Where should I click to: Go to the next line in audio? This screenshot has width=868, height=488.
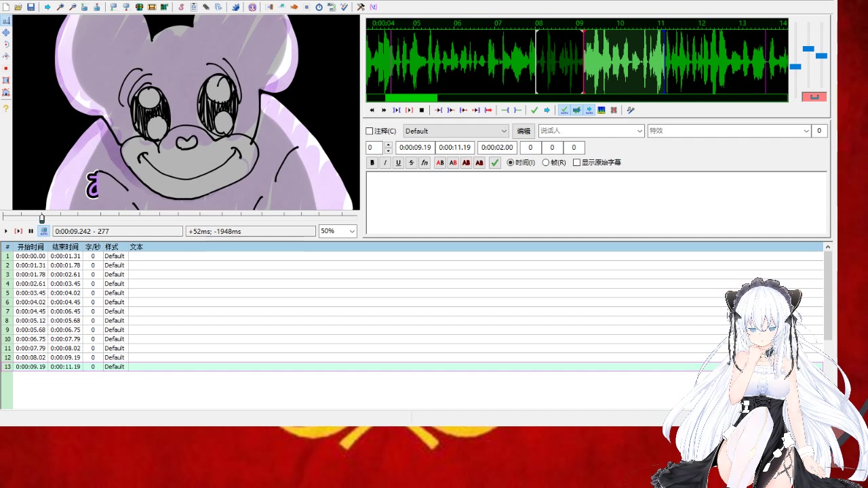[384, 110]
